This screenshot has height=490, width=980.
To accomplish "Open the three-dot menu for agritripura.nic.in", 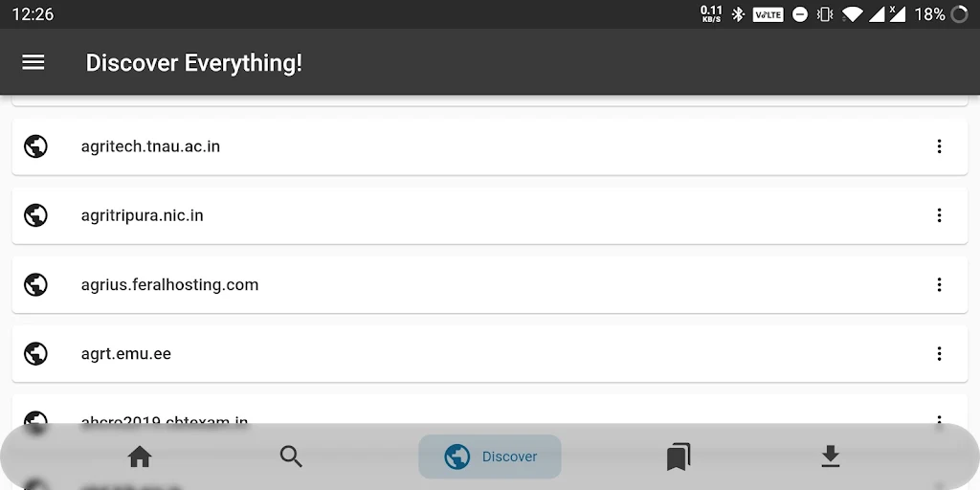I will click(939, 215).
